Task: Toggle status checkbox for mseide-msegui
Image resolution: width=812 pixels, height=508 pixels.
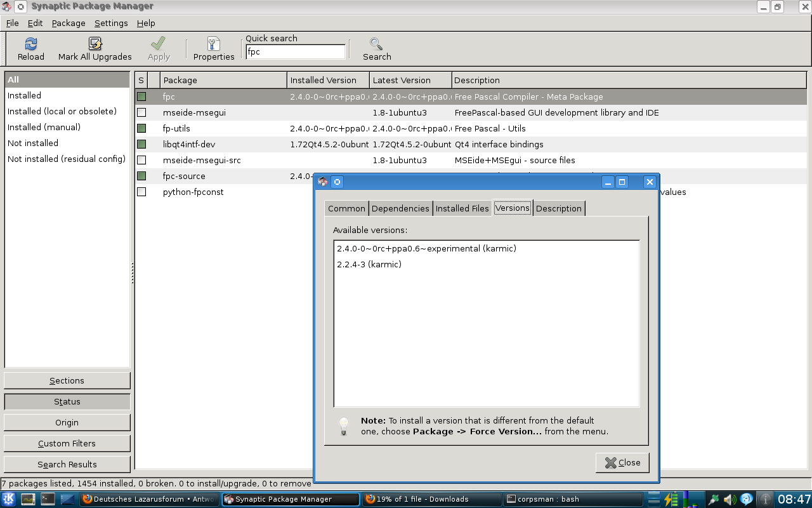Action: [x=141, y=112]
